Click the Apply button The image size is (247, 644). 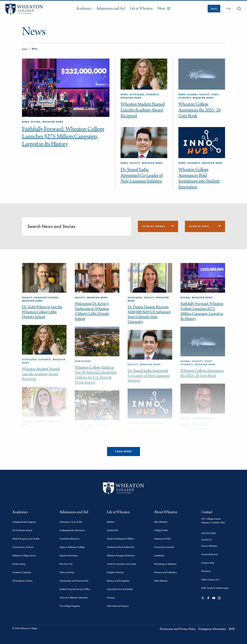214,9
